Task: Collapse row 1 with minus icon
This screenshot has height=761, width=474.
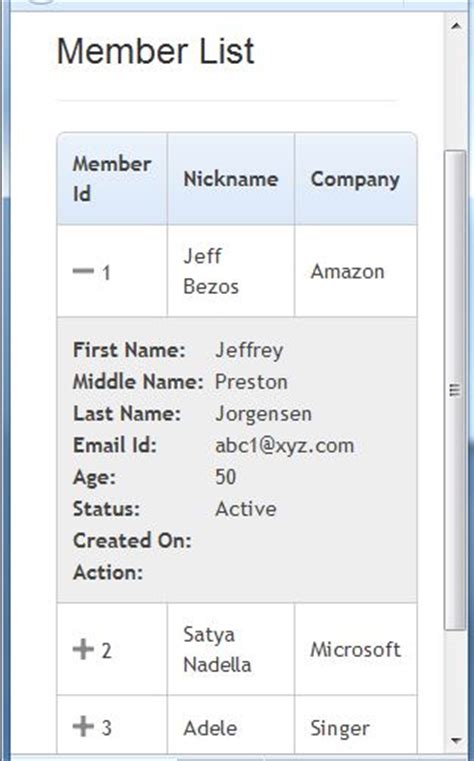Action: tap(83, 271)
